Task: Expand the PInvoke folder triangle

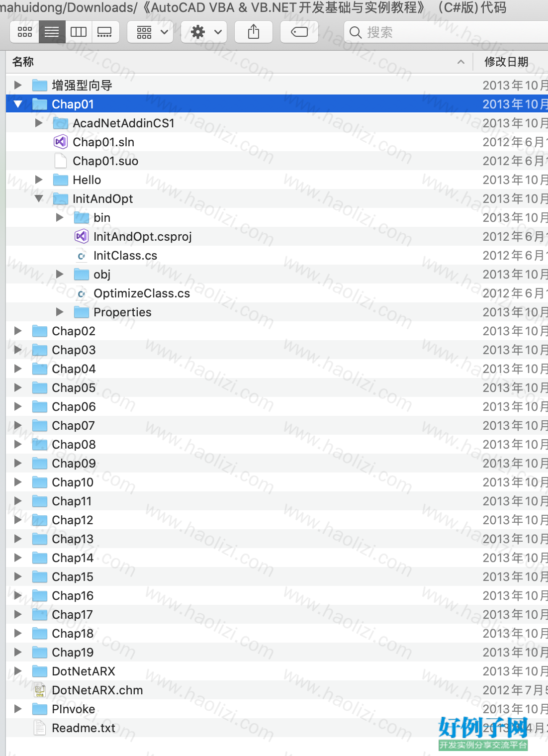Action: tap(18, 709)
